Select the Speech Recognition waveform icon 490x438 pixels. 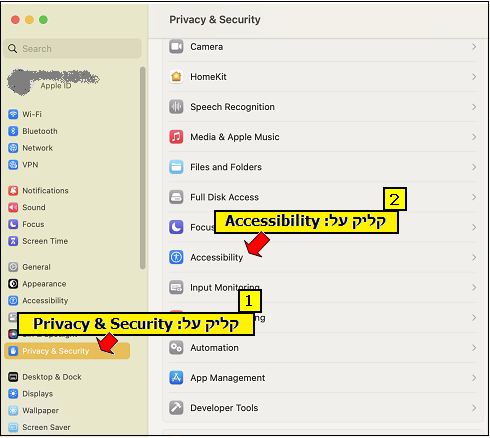(x=176, y=107)
